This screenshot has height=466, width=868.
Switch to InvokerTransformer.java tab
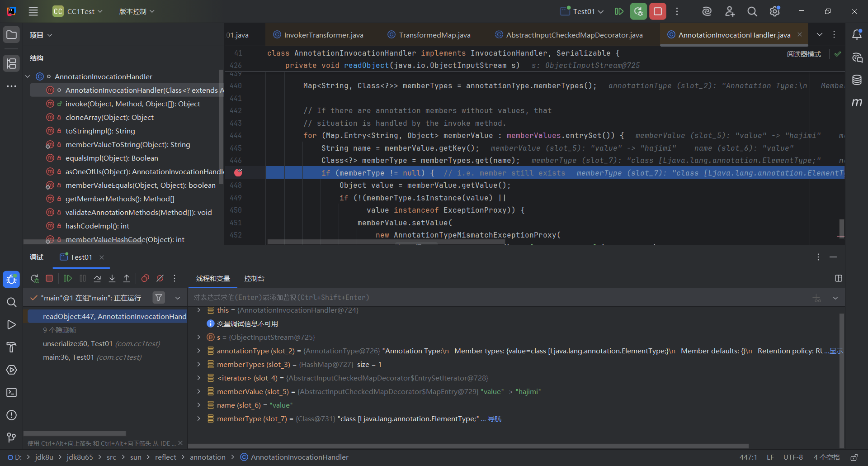318,35
